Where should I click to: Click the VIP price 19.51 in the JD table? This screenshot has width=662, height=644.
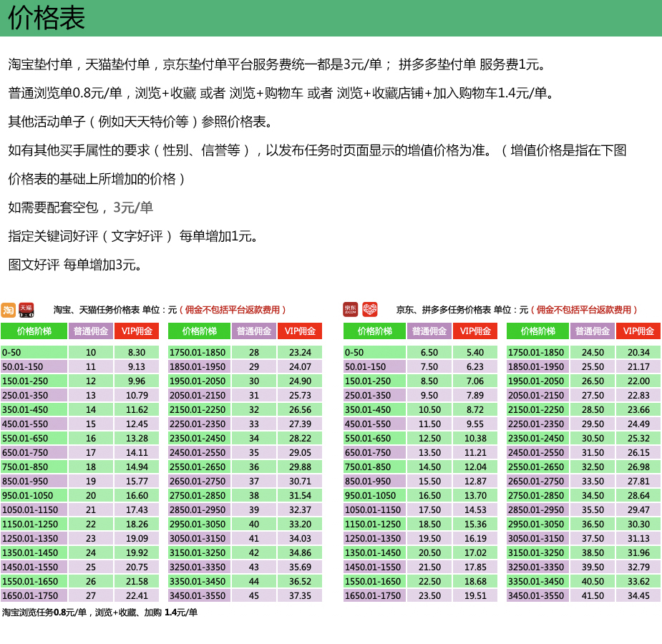click(x=475, y=596)
